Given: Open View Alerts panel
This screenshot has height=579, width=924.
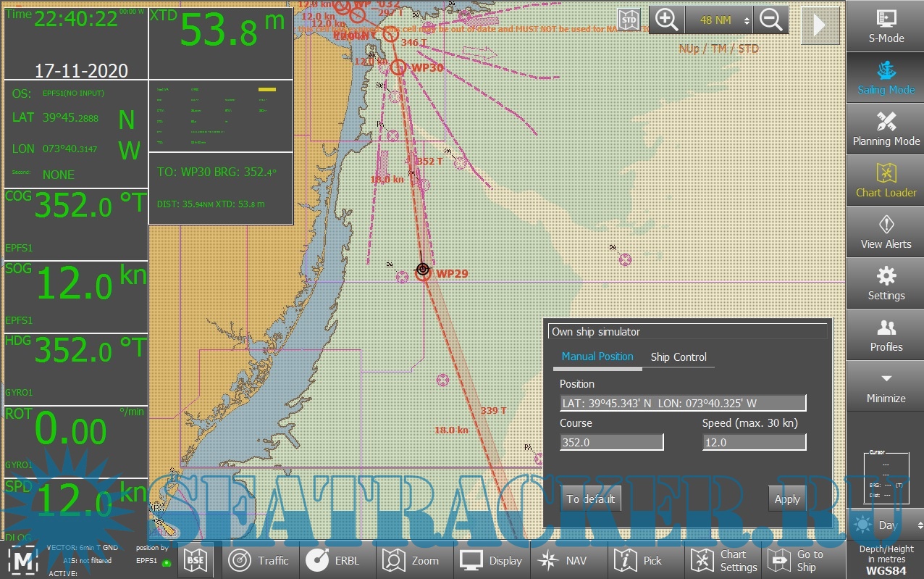Looking at the screenshot, I should pos(886,232).
